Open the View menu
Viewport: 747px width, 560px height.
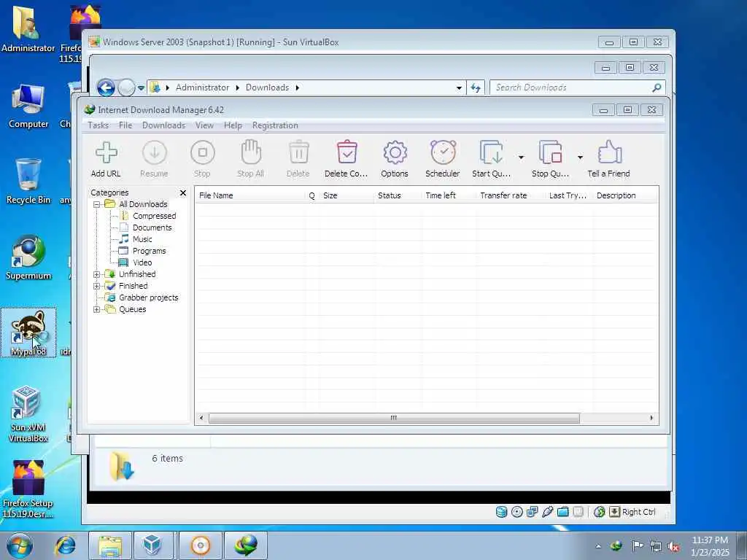pos(204,125)
